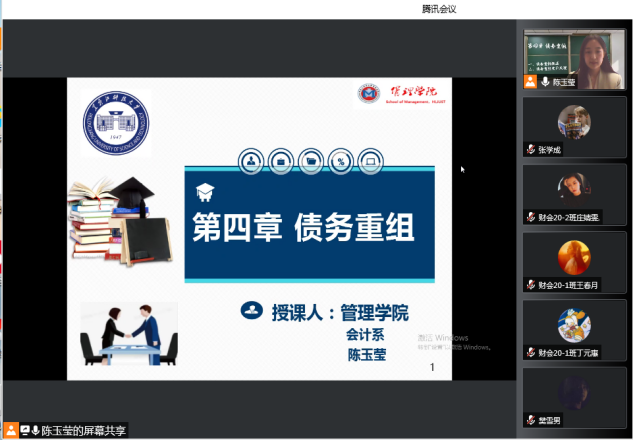Click the briefcase icon in the slide's icon row
Screen dimensions: 633x440
tap(280, 160)
